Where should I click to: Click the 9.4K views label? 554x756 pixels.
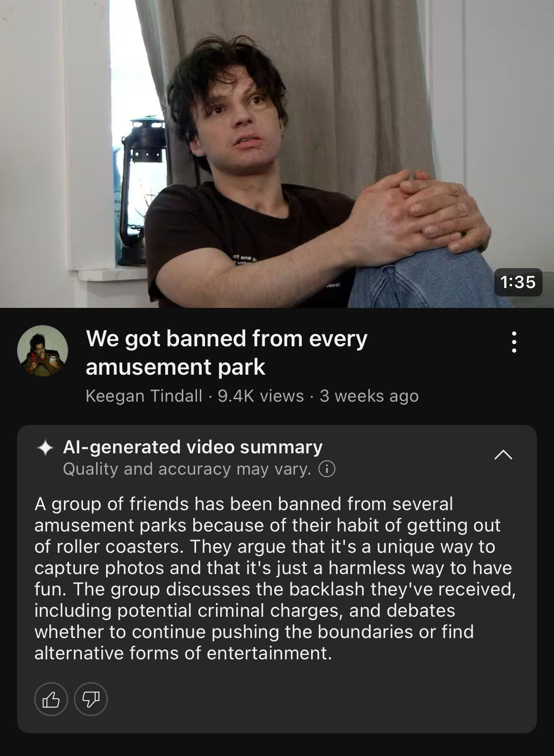[x=261, y=396]
